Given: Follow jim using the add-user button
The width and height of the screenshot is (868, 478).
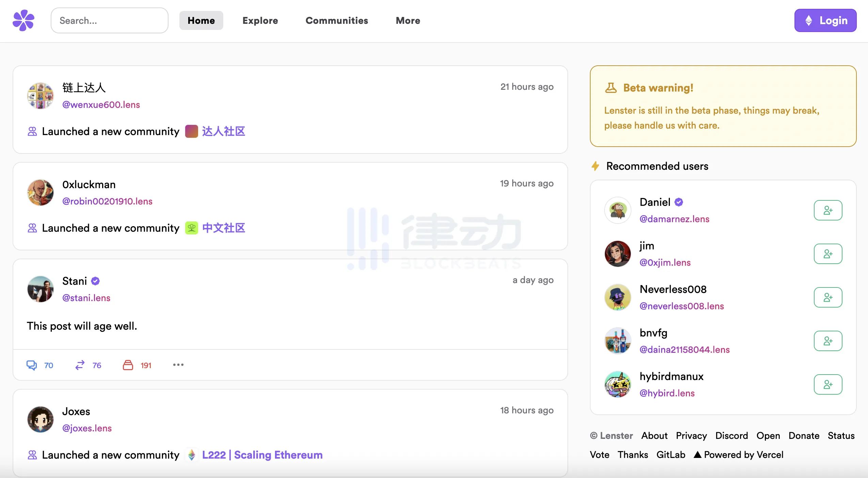Looking at the screenshot, I should pos(827,254).
